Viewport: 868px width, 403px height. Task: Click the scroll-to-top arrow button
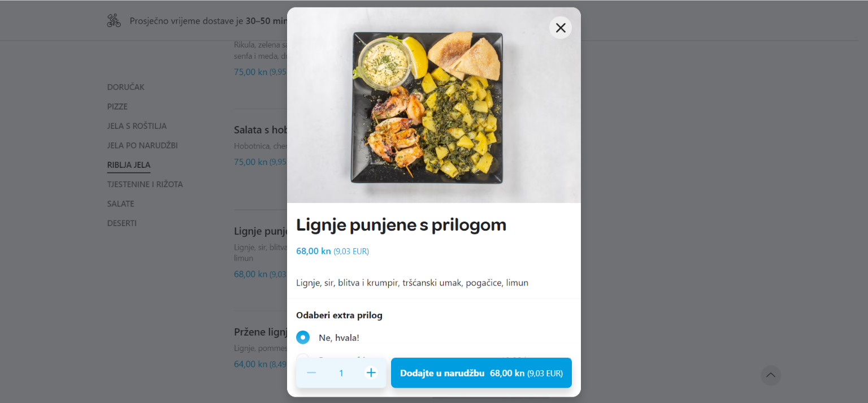click(771, 375)
